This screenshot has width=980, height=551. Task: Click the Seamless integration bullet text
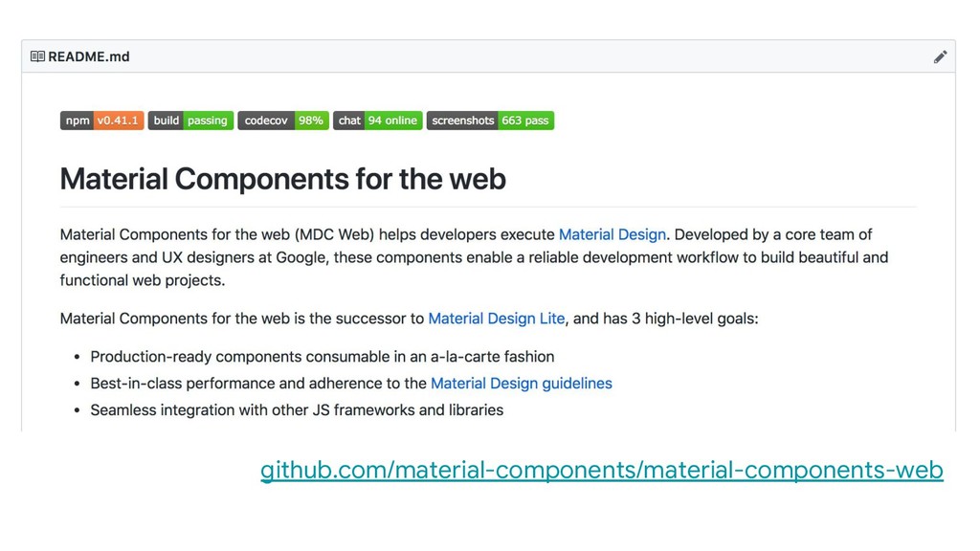tap(297, 410)
